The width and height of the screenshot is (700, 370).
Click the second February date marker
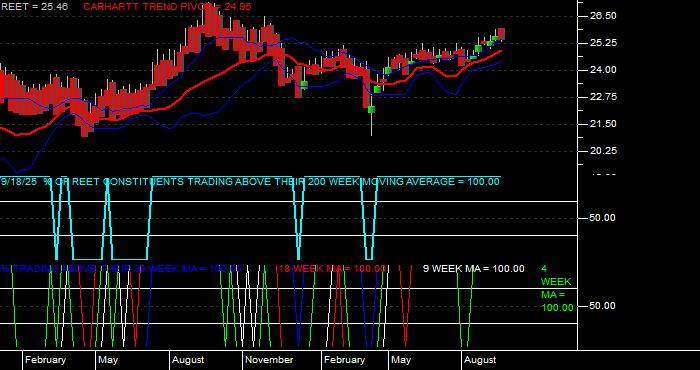click(x=345, y=360)
